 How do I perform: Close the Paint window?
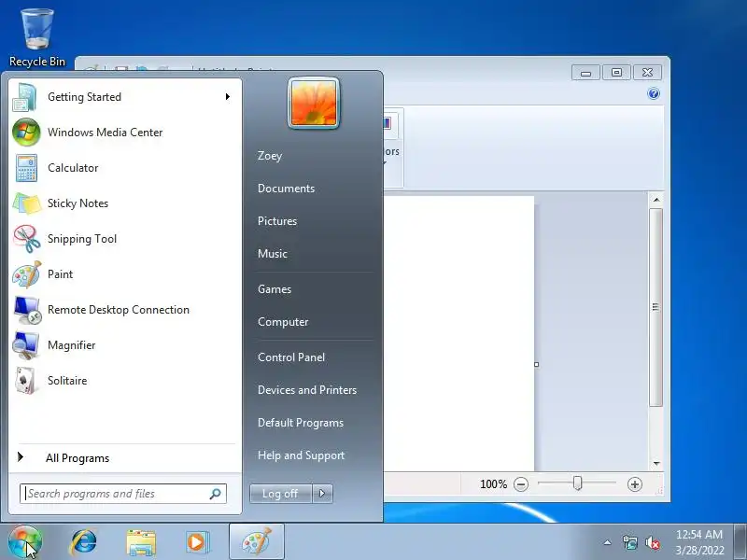647,73
